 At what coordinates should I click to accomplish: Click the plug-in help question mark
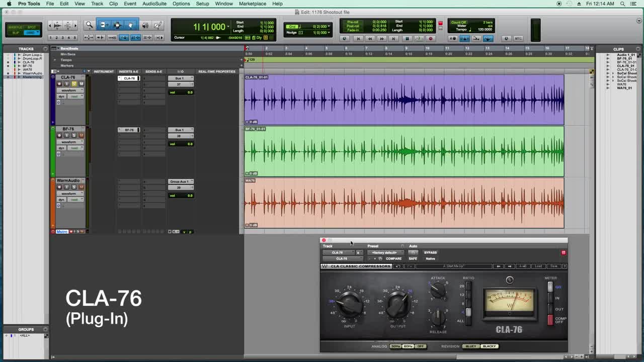(564, 266)
